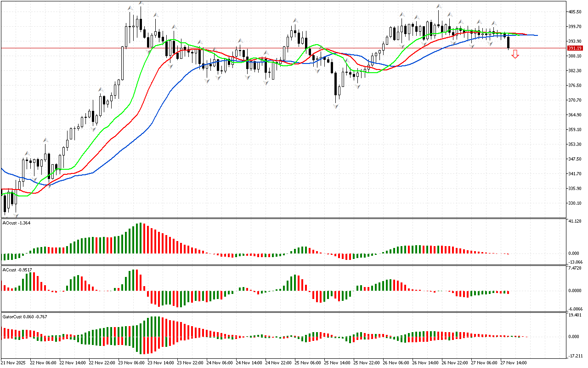Click the down fractal below the 25 Nov low
The height and width of the screenshot is (368, 588).
pyautogui.click(x=336, y=106)
